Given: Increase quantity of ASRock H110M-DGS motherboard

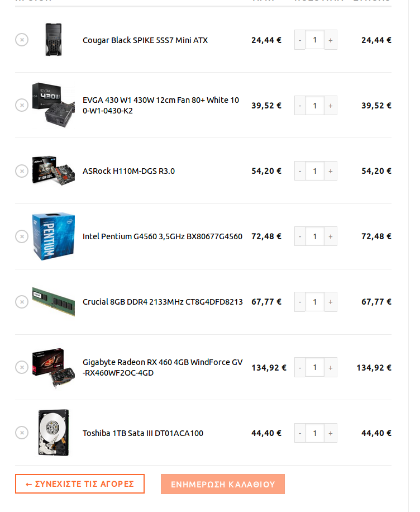Looking at the screenshot, I should (x=331, y=171).
